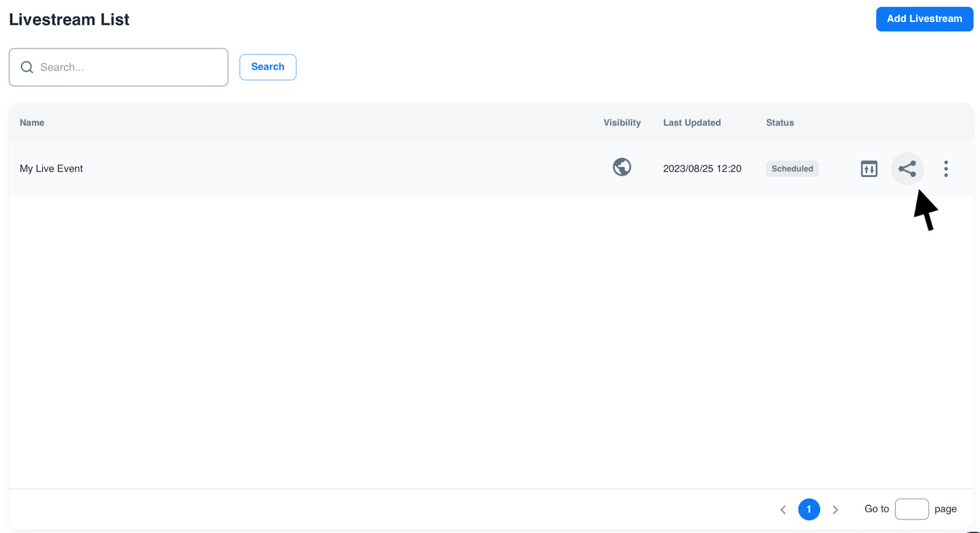The image size is (980, 533).
Task: Go to next page with right chevron
Action: (835, 510)
